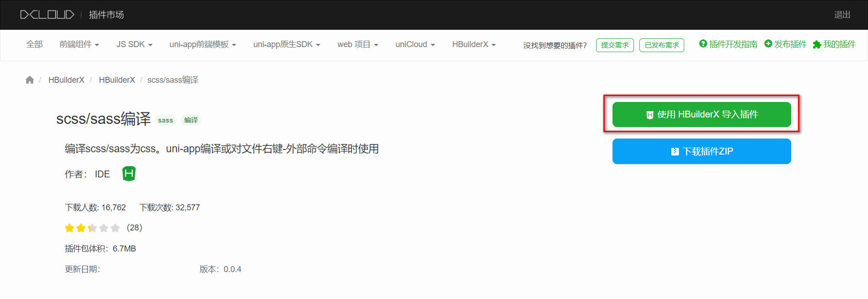The height and width of the screenshot is (299, 868).
Task: Open 插件开发指南 help link
Action: 728,44
